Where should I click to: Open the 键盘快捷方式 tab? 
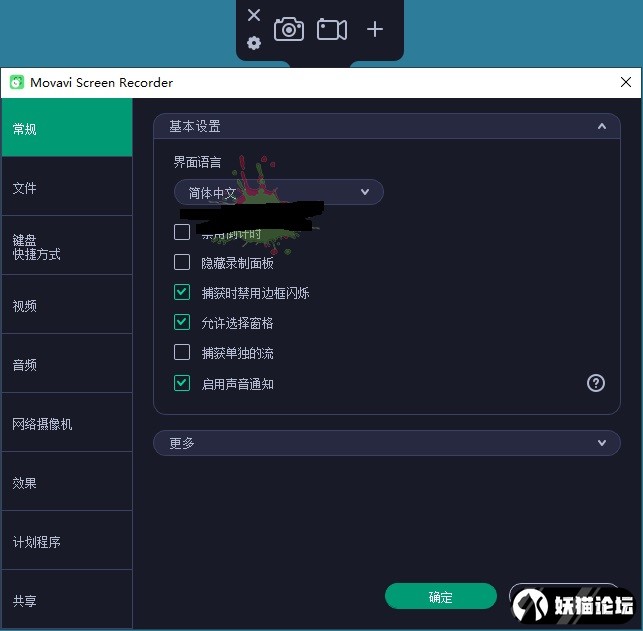[67, 246]
